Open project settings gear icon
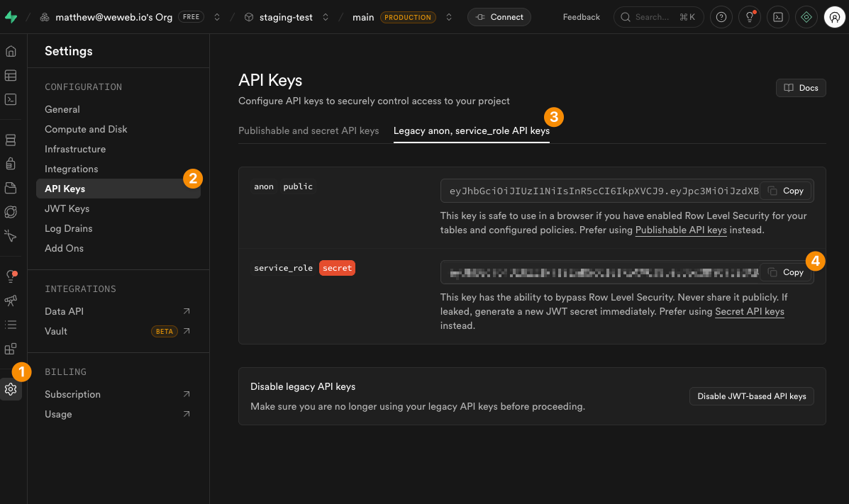Screen dimensions: 849x504 (11, 389)
